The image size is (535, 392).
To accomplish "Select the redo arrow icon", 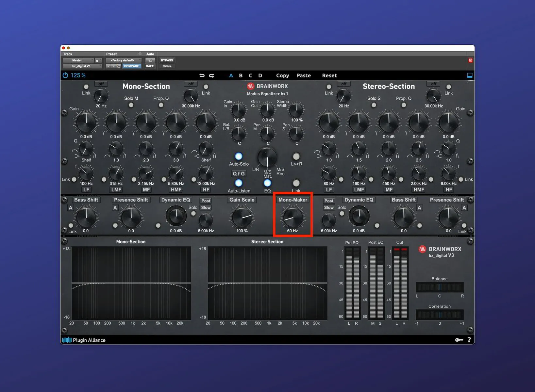I will click(x=211, y=75).
